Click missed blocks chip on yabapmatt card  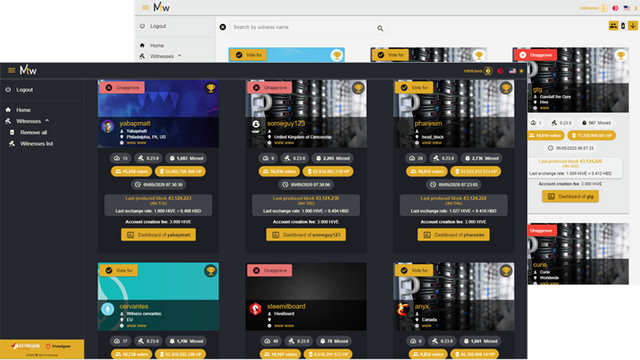click(x=187, y=158)
